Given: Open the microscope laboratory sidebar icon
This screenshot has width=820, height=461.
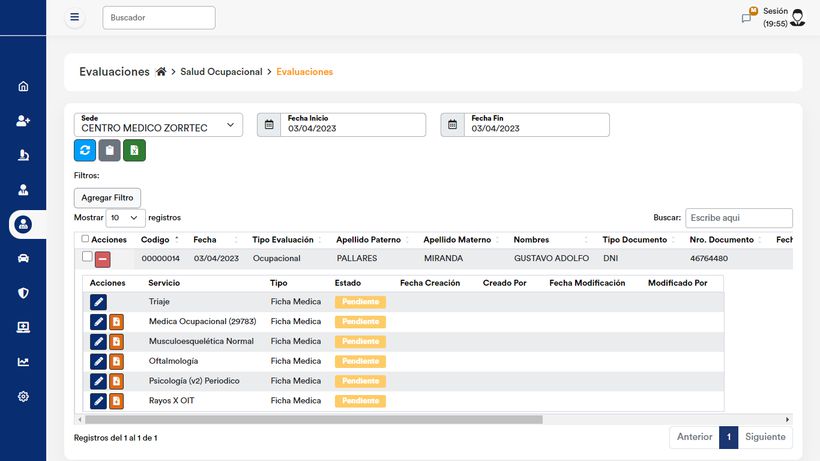Looking at the screenshot, I should [23, 155].
